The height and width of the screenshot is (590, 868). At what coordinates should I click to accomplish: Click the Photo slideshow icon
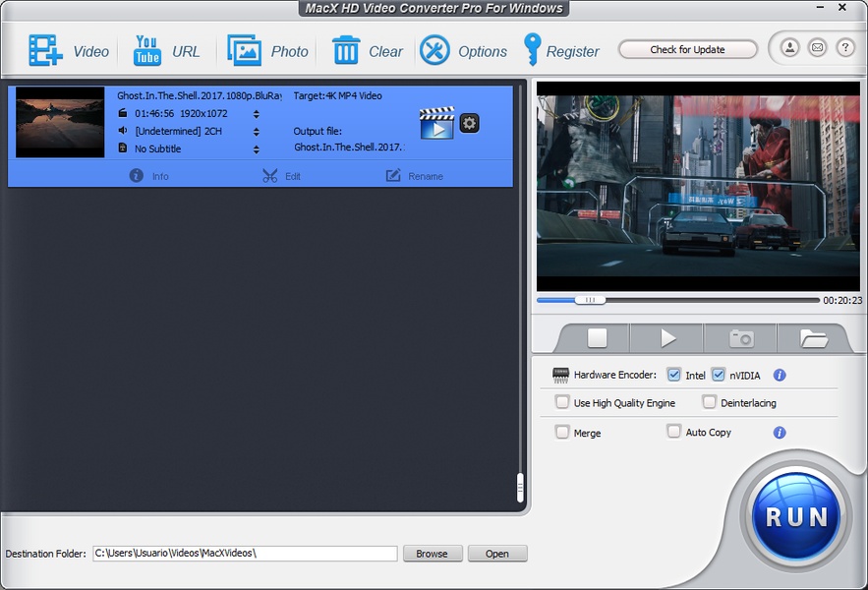click(244, 50)
